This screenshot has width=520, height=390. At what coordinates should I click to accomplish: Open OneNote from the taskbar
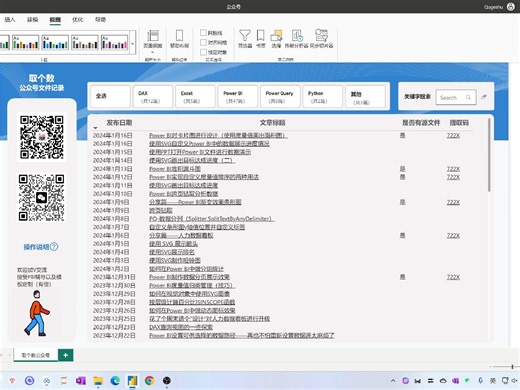pos(80,380)
